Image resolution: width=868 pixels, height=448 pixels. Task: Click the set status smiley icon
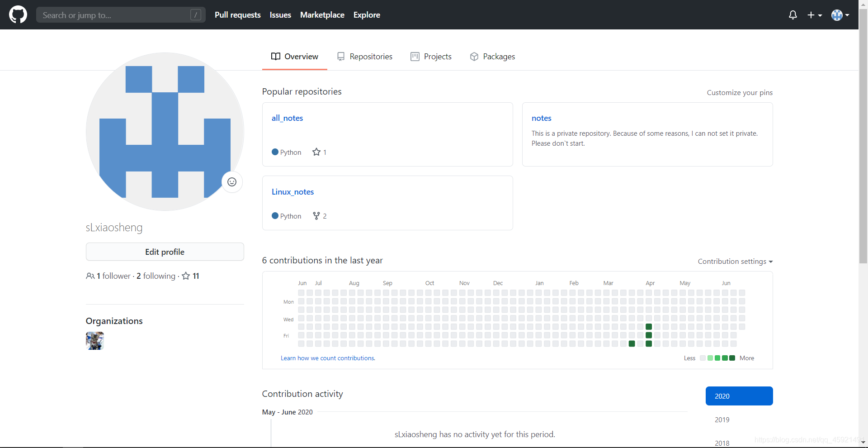pos(232,182)
